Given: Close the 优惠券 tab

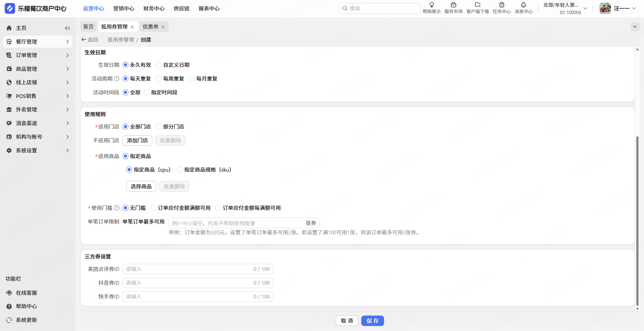Looking at the screenshot, I should [x=163, y=27].
